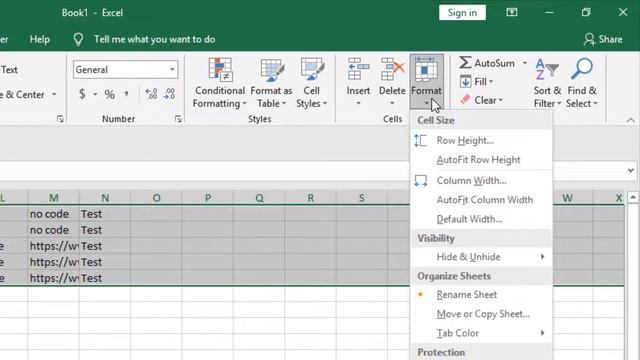Expand the Delete cells dropdown arrow
Screen dimensions: 640x360
point(392,103)
